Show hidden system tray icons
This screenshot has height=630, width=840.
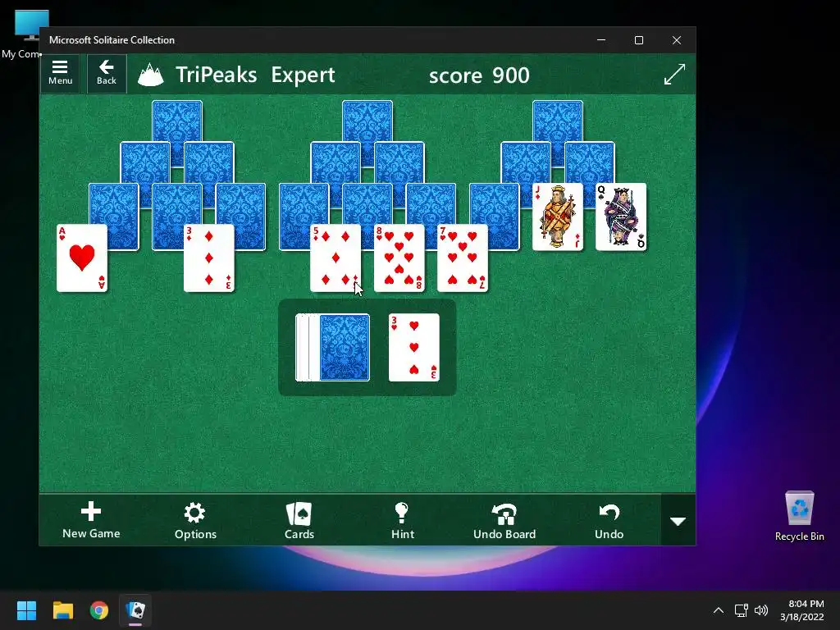719,610
